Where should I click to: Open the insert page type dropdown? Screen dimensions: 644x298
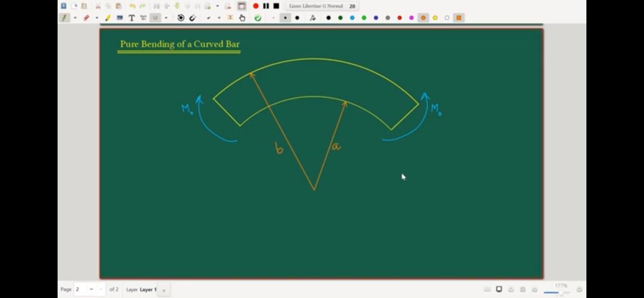217,6
